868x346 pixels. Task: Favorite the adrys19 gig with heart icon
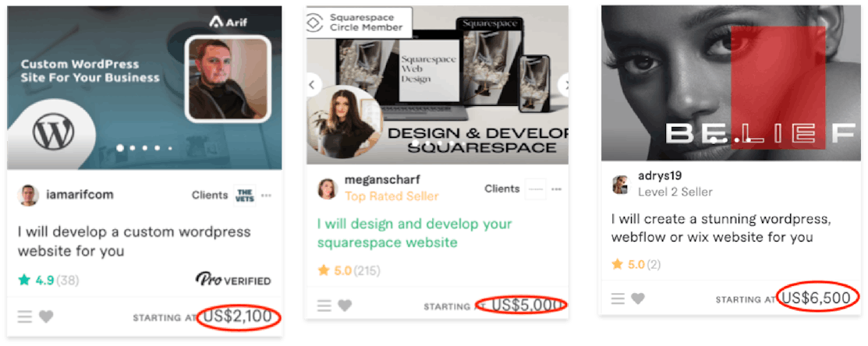[x=638, y=298]
